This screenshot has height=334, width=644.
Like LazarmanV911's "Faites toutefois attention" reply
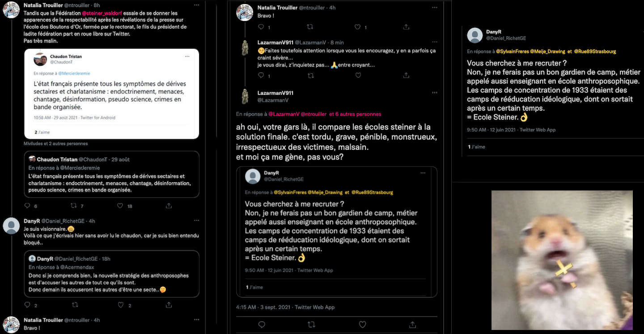(x=358, y=76)
